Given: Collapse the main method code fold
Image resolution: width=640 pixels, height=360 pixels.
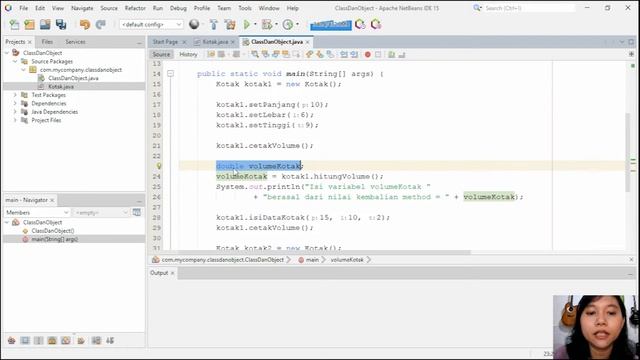Looking at the screenshot, I should [171, 74].
